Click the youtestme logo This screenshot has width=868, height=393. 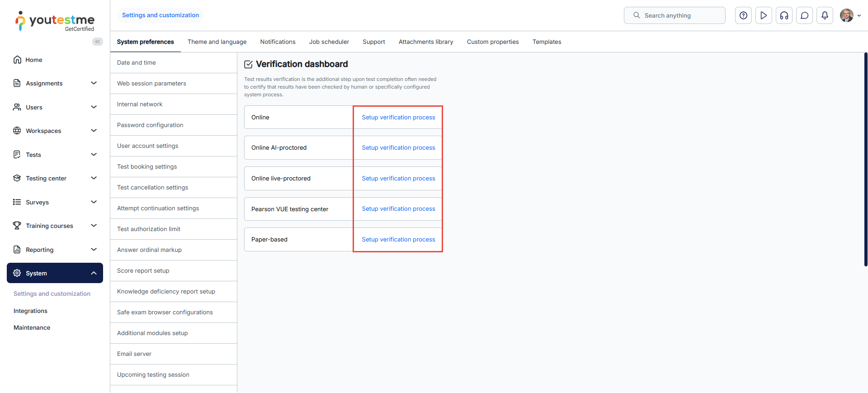point(55,21)
